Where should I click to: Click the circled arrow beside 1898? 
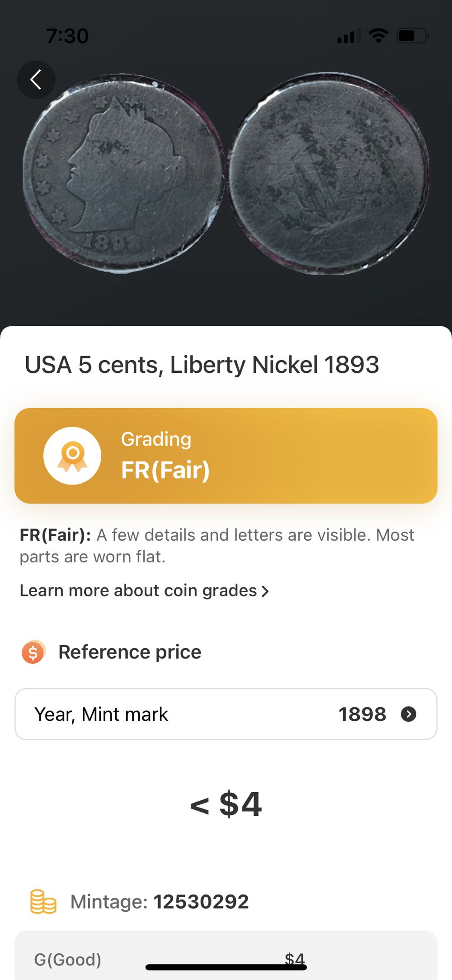point(409,714)
